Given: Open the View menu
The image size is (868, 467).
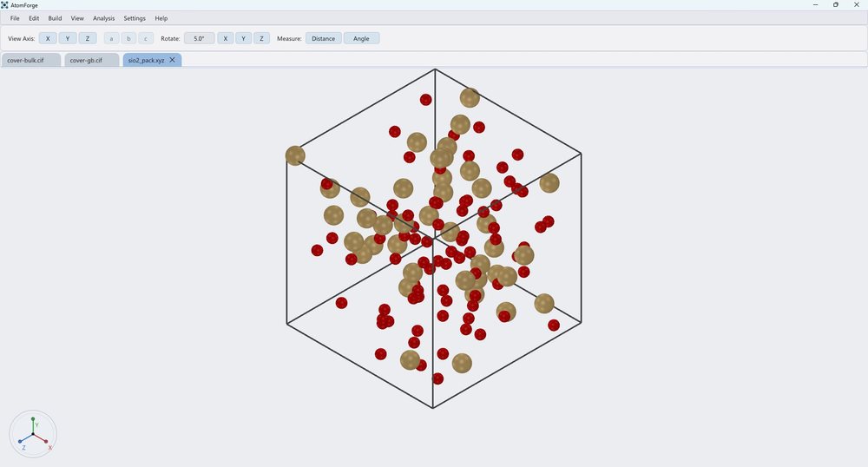Looking at the screenshot, I should coord(77,18).
